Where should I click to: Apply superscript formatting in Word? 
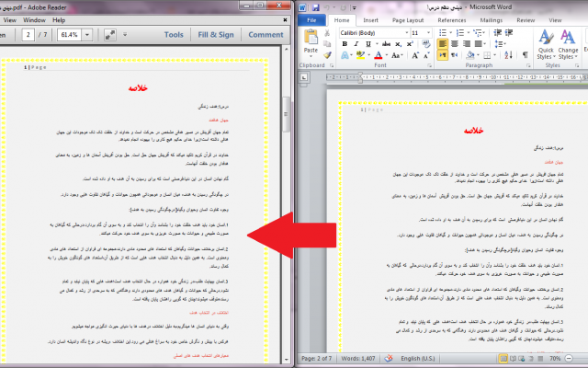click(x=410, y=44)
